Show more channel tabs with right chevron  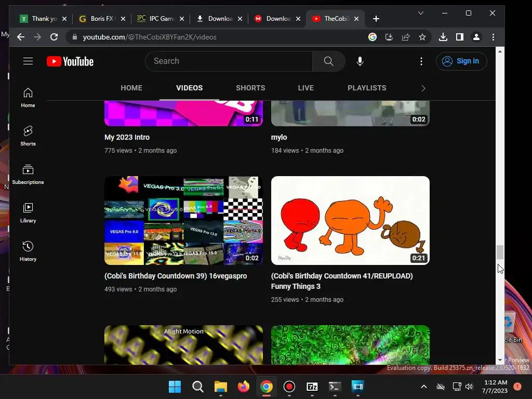tap(423, 88)
